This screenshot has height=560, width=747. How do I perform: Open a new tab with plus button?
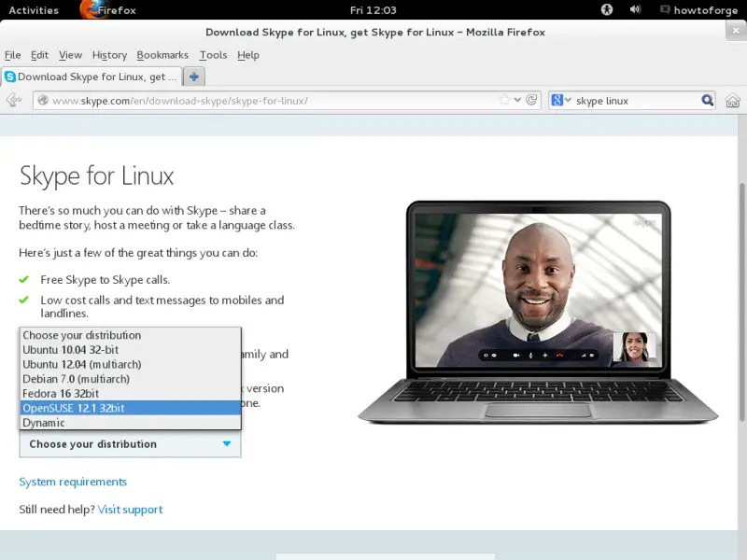click(193, 77)
